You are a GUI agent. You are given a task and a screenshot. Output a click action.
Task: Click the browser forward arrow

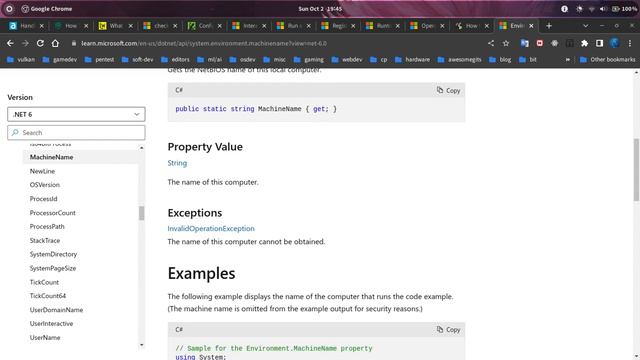pyautogui.click(x=25, y=43)
